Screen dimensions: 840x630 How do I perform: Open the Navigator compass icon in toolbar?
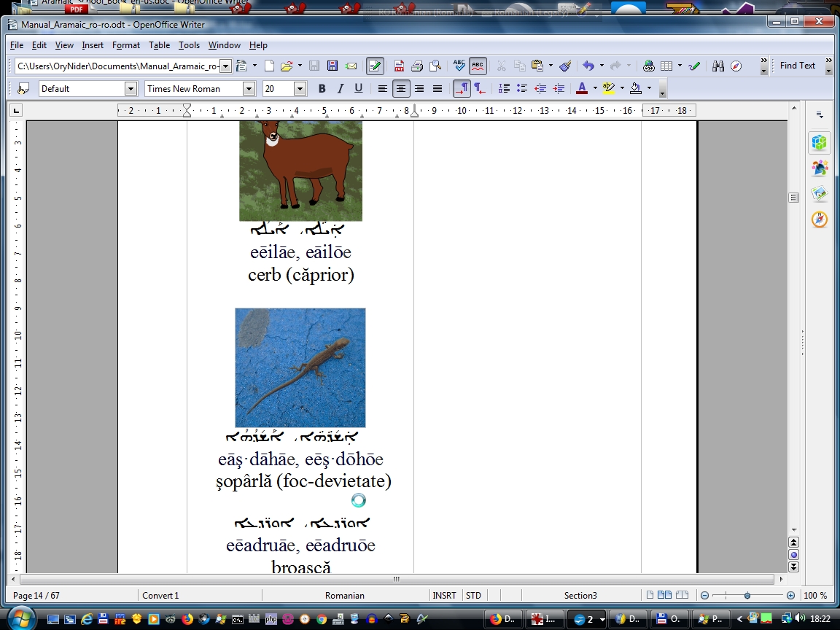(x=736, y=66)
